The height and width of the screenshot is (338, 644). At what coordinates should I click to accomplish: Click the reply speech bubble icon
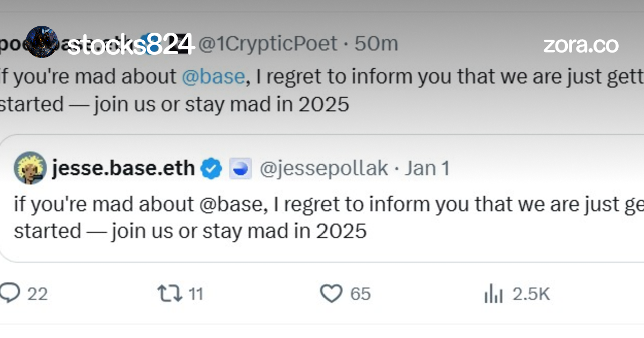pos(10,293)
